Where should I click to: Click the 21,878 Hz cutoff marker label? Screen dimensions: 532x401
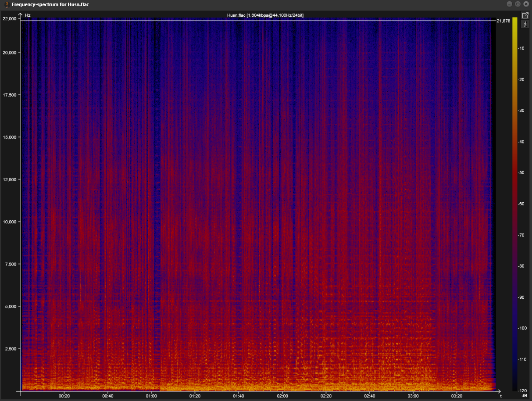[x=503, y=21]
